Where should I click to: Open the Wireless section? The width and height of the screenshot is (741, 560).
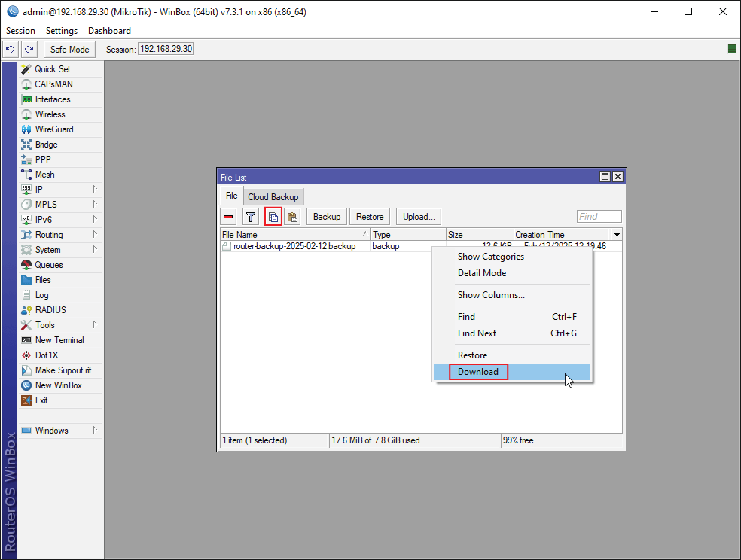coord(49,114)
